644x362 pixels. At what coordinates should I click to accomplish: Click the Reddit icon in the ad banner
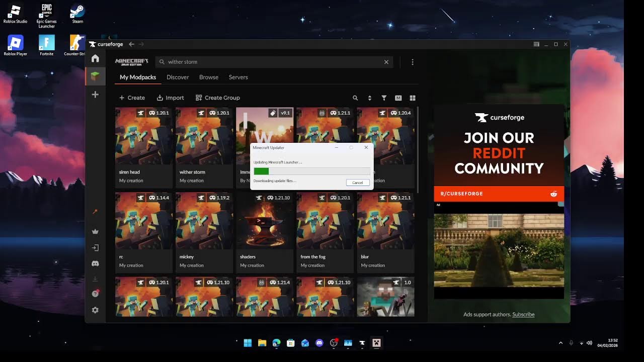click(x=554, y=194)
